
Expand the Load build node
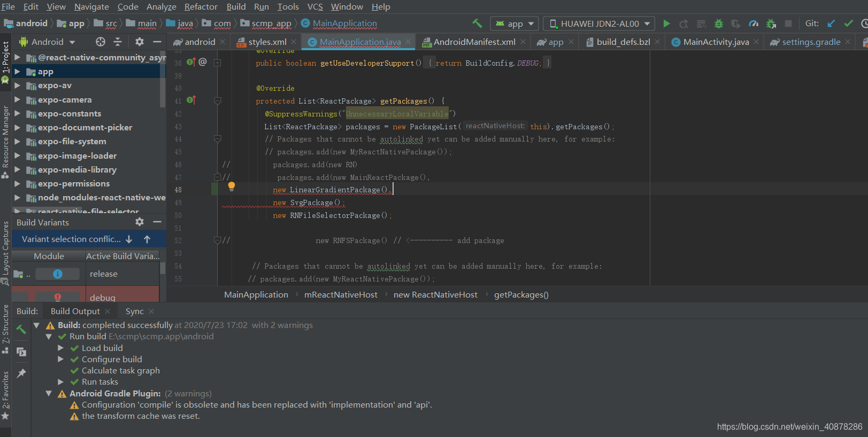(x=60, y=348)
